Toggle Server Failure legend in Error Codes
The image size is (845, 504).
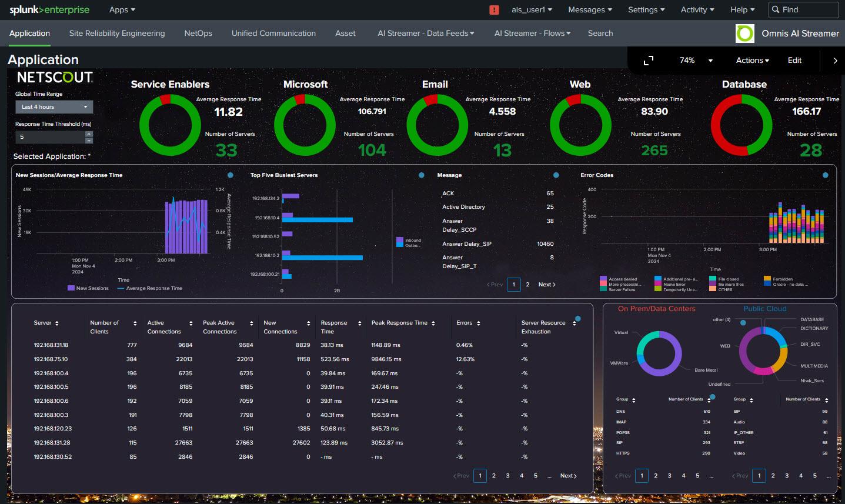tap(617, 289)
